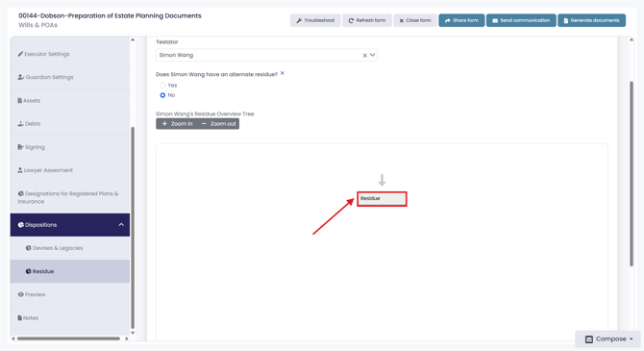The width and height of the screenshot is (644, 351).
Task: Collapse the Dispositions menu chevron
Action: (121, 225)
